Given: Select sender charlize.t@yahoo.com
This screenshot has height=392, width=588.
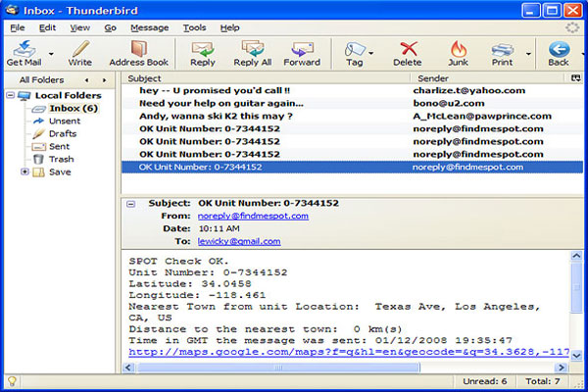Looking at the screenshot, I should pos(469,90).
